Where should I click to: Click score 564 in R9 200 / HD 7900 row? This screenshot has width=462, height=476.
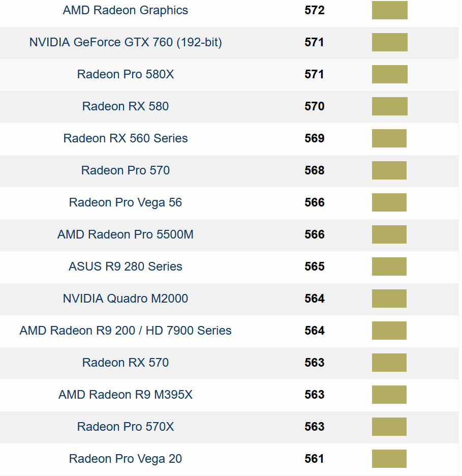315,331
